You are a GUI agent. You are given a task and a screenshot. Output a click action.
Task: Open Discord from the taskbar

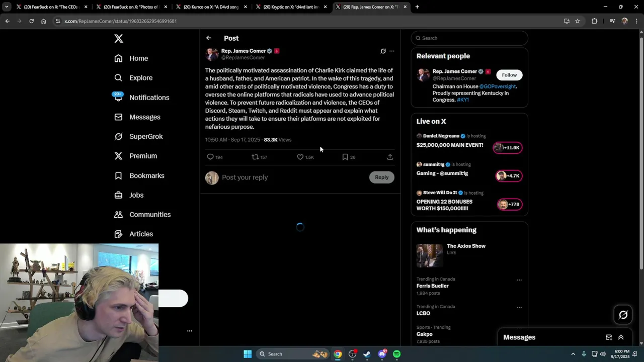pyautogui.click(x=382, y=354)
